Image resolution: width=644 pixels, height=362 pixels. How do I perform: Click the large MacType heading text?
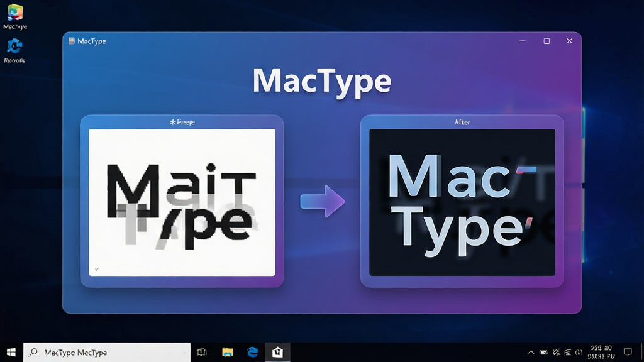[x=322, y=82]
